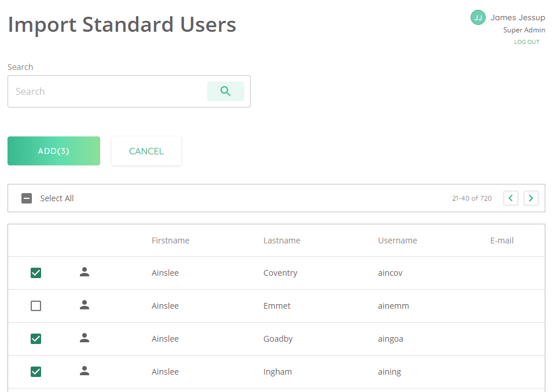The image size is (554, 392).
Task: Sort by the Lastname column header
Action: (281, 241)
